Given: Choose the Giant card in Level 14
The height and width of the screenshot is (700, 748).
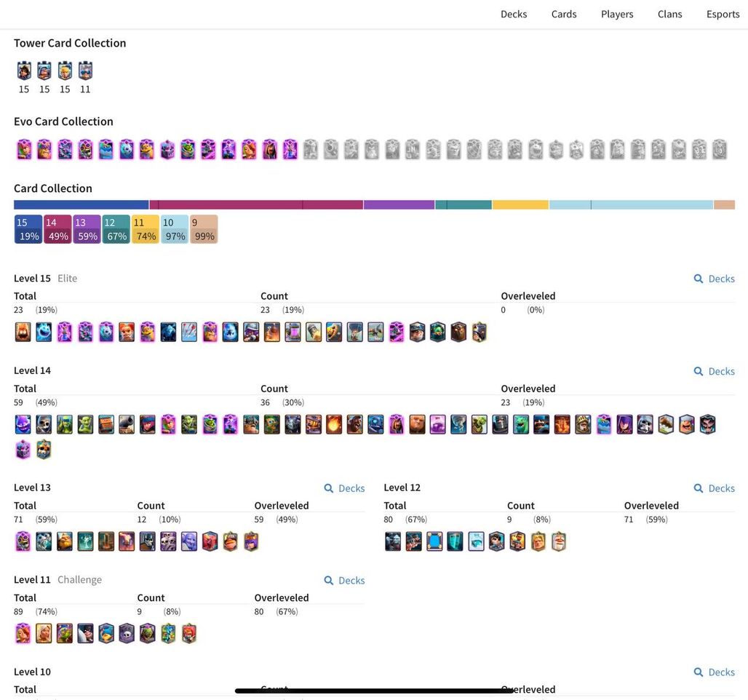Looking at the screenshot, I should pyautogui.click(x=417, y=425).
